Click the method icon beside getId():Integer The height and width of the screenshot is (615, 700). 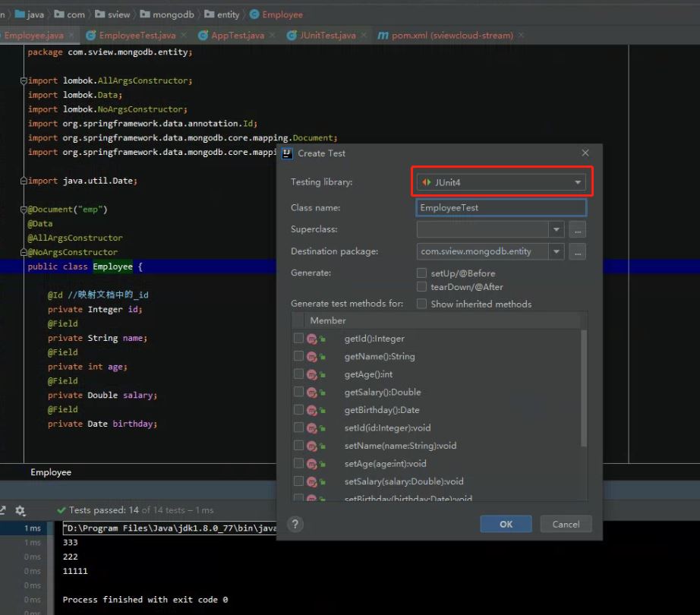pyautogui.click(x=312, y=339)
